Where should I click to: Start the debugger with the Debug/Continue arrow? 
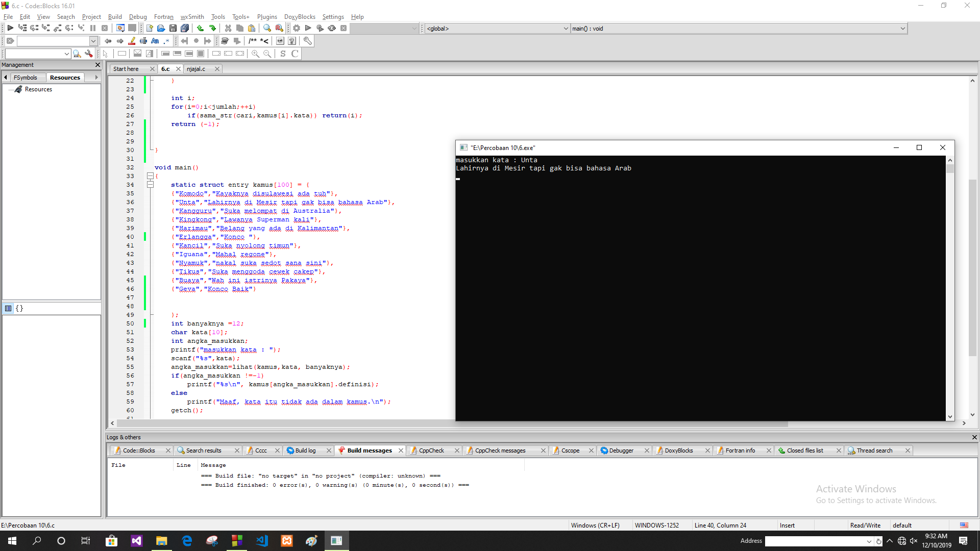pos(10,28)
